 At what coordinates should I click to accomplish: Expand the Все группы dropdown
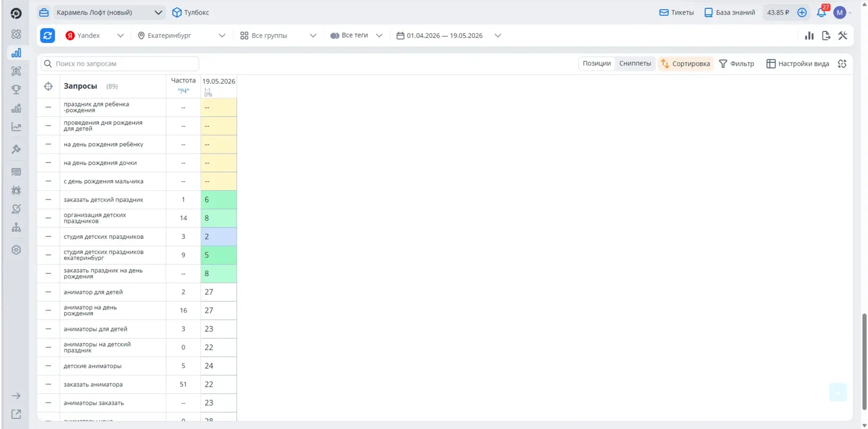point(278,36)
